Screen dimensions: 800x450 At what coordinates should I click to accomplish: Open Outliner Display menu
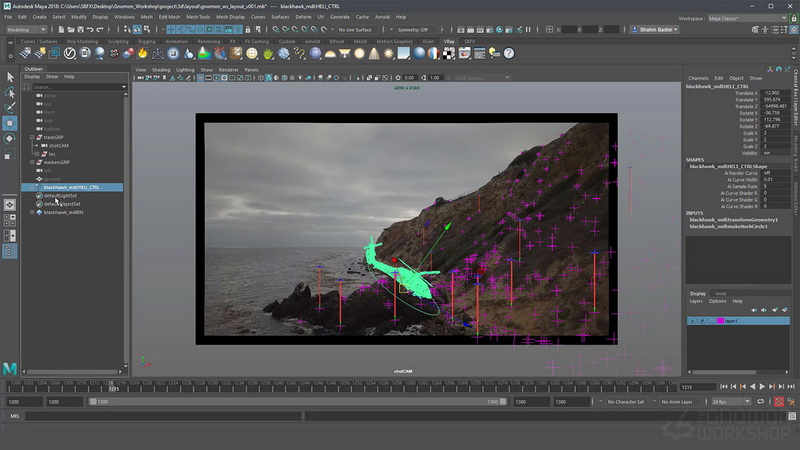[x=32, y=77]
